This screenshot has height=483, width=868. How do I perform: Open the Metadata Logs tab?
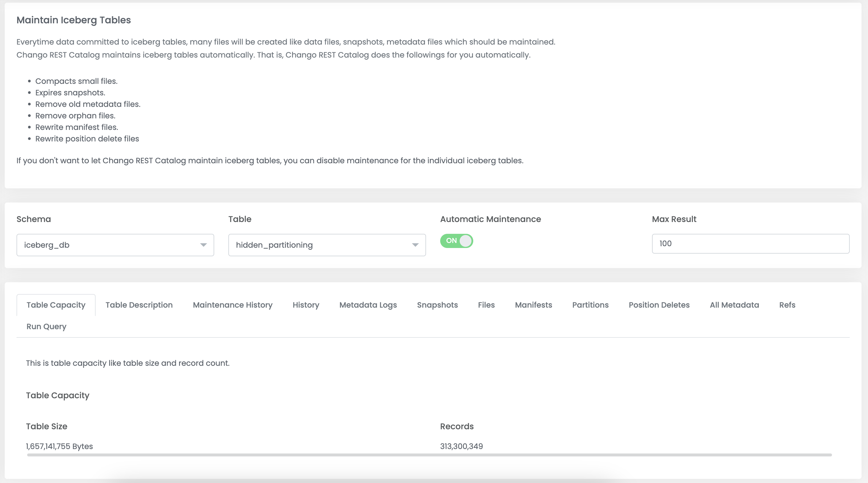tap(368, 305)
